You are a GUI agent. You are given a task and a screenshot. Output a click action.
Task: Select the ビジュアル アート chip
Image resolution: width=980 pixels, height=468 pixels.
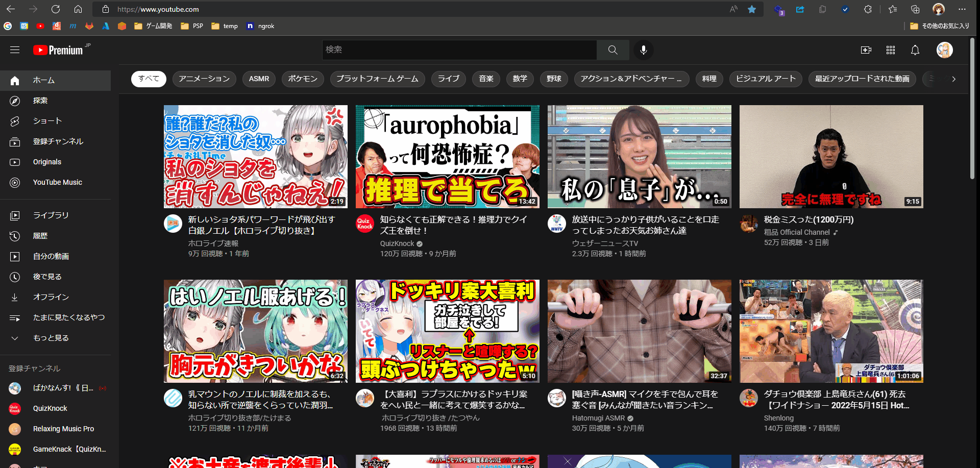coord(766,79)
